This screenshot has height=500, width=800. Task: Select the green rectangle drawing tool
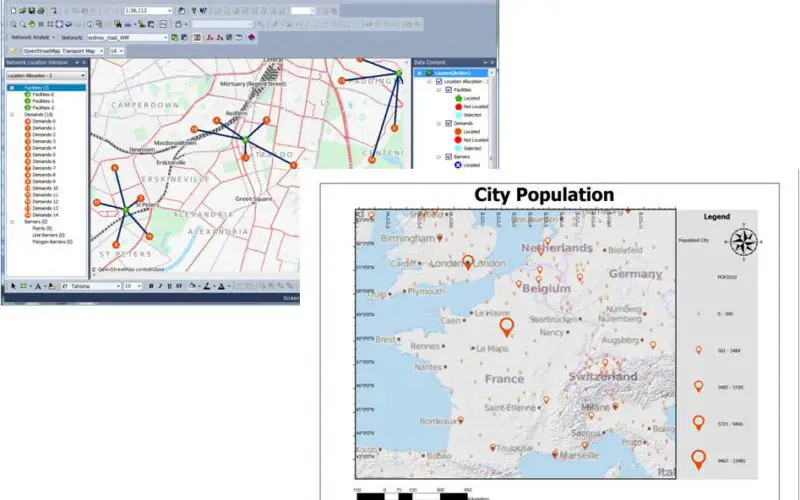[23, 286]
